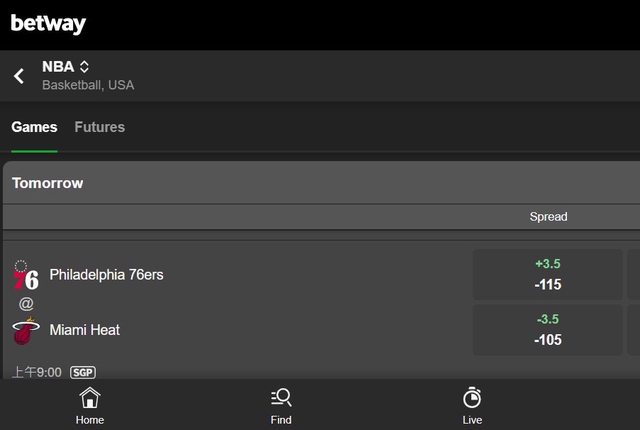Viewport: 640px width, 430px height.
Task: Click the betway logo
Action: click(48, 24)
